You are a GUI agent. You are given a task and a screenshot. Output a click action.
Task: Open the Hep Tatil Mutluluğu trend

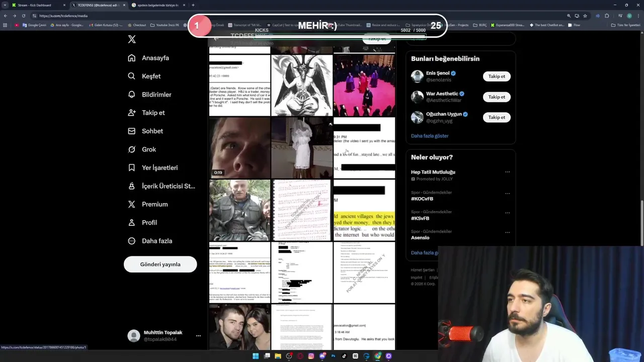tap(433, 172)
